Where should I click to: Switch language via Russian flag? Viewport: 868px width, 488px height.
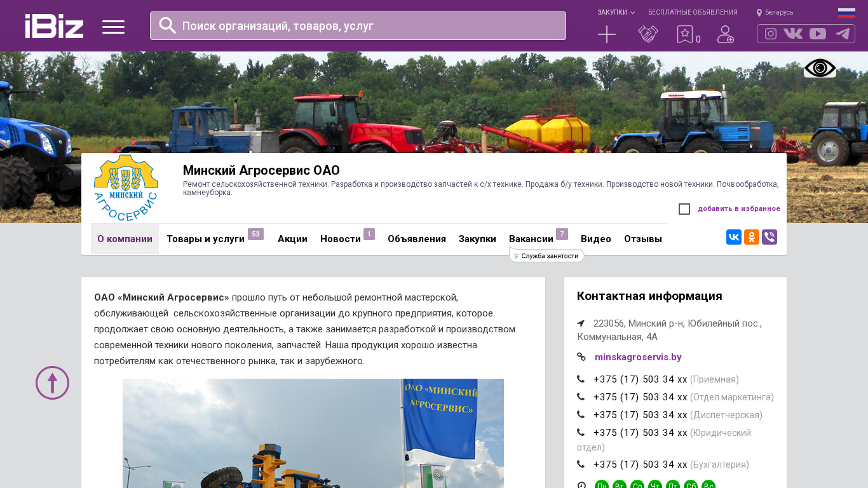(846, 13)
